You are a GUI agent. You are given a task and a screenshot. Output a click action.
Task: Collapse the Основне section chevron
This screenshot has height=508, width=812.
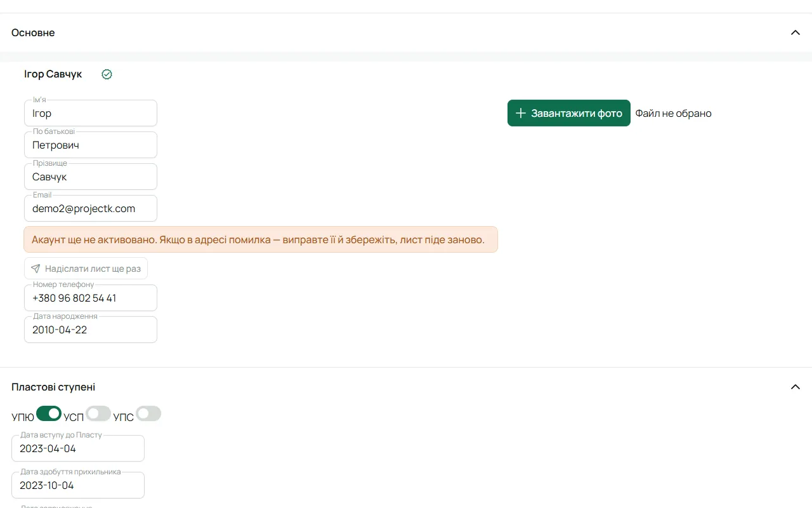796,32
